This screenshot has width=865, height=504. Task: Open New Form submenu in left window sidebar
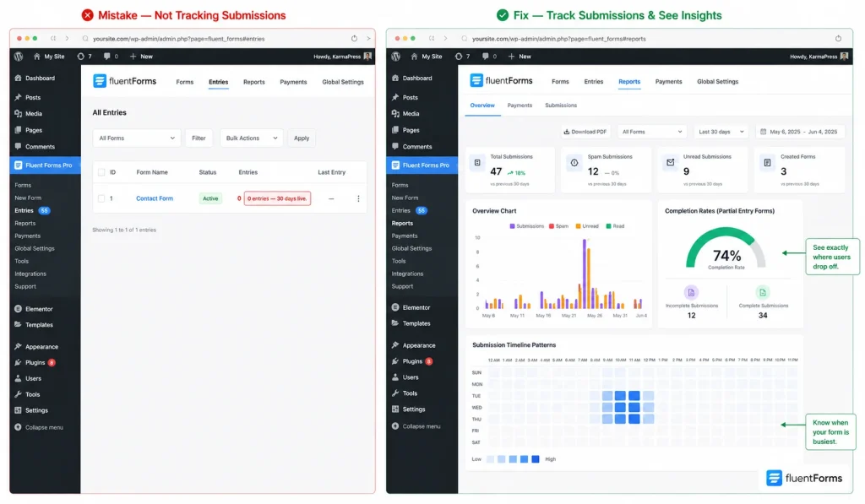(x=28, y=198)
